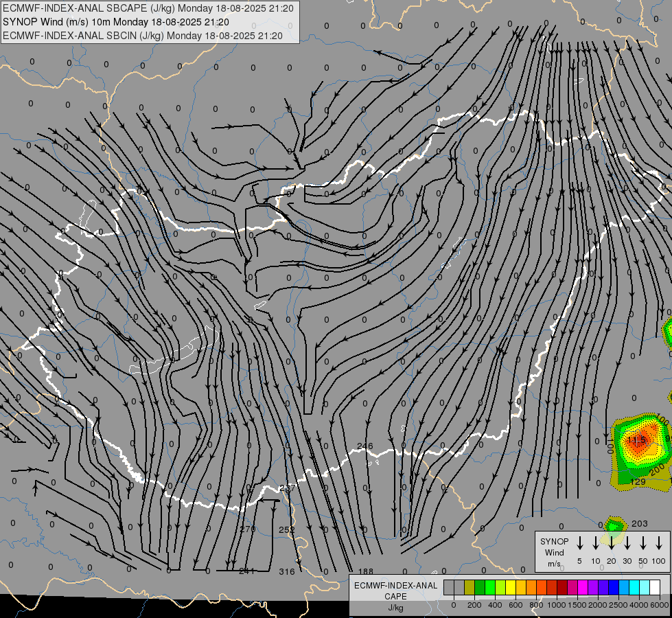The width and height of the screenshot is (672, 618).
Task: Click the 'ECMWF-INDEX-ANAL CAPE J/kg' legend label
Action: coord(395,596)
